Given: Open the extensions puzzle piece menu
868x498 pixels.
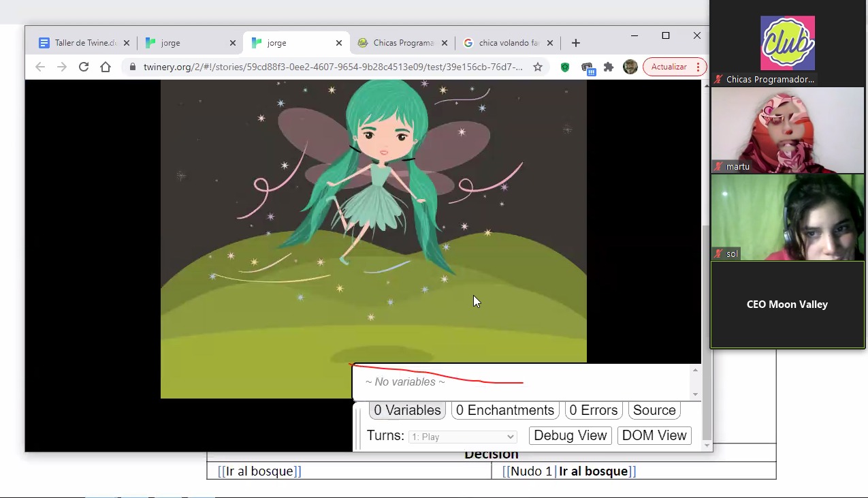Looking at the screenshot, I should pos(609,67).
